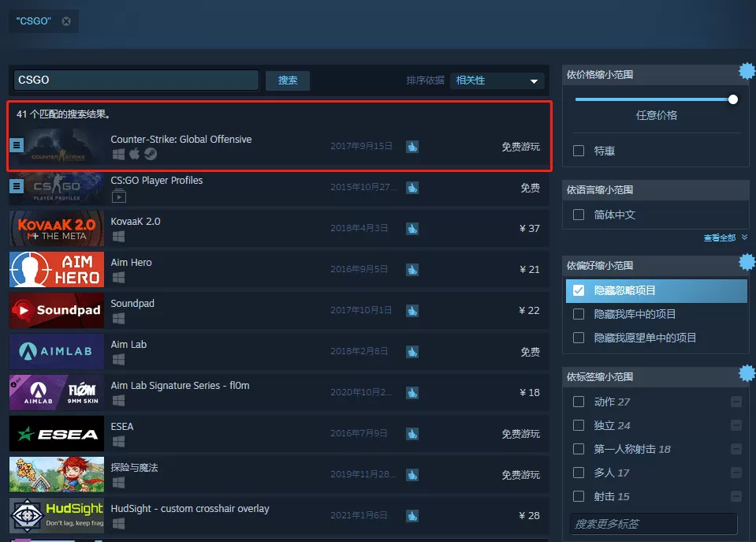Image resolution: width=756 pixels, height=542 pixels.
Task: Click Windows icon under 探险与魔法
Action: click(118, 483)
